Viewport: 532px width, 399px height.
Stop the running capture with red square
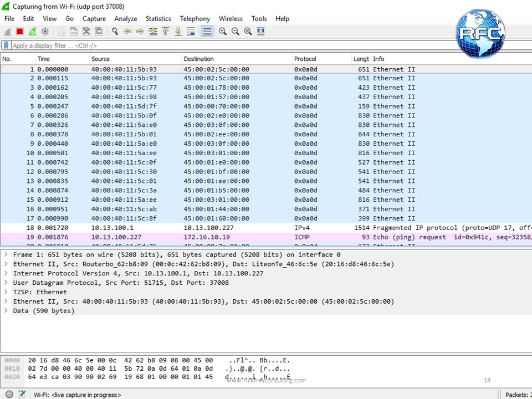coord(20,32)
